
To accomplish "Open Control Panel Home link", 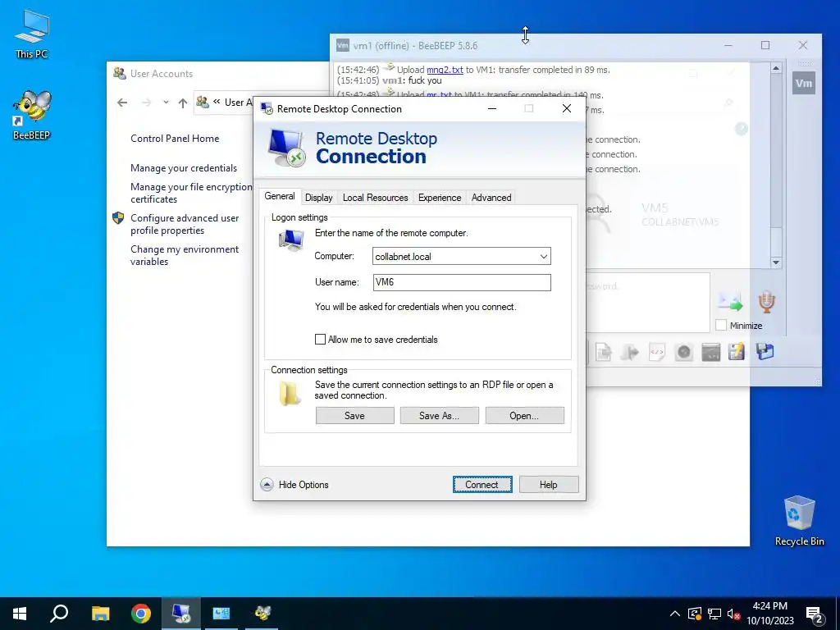I will (x=175, y=138).
